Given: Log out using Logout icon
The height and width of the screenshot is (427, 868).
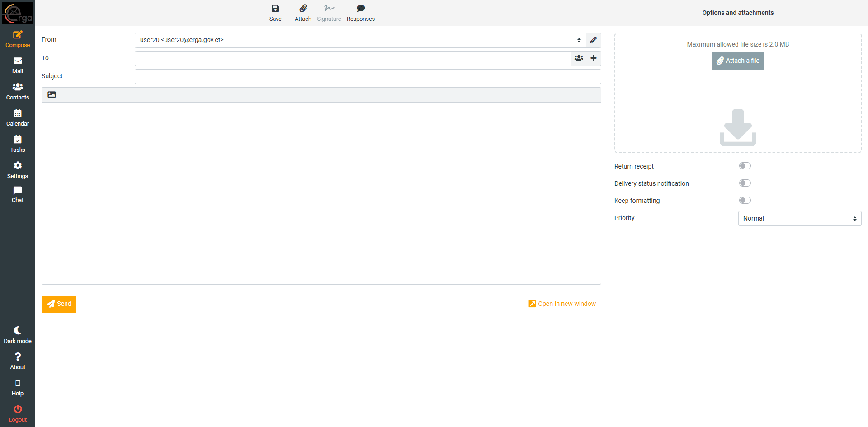Looking at the screenshot, I should [x=18, y=414].
